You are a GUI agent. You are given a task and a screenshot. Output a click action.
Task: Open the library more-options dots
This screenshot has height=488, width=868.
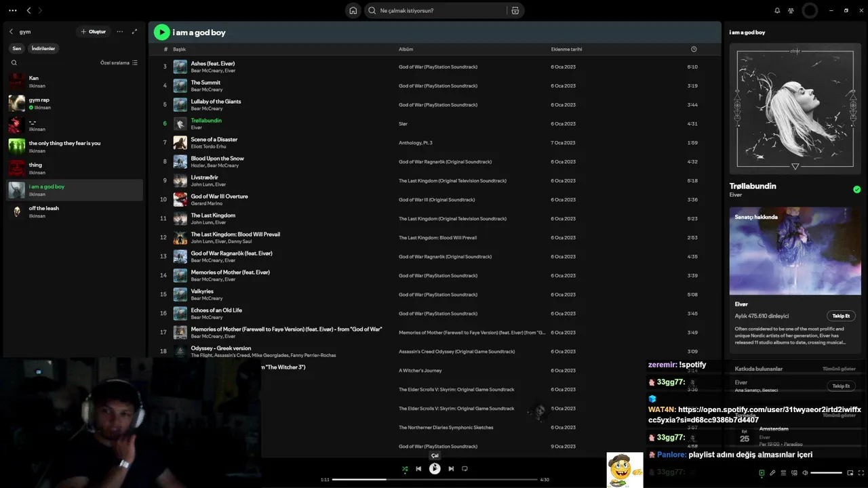point(120,31)
